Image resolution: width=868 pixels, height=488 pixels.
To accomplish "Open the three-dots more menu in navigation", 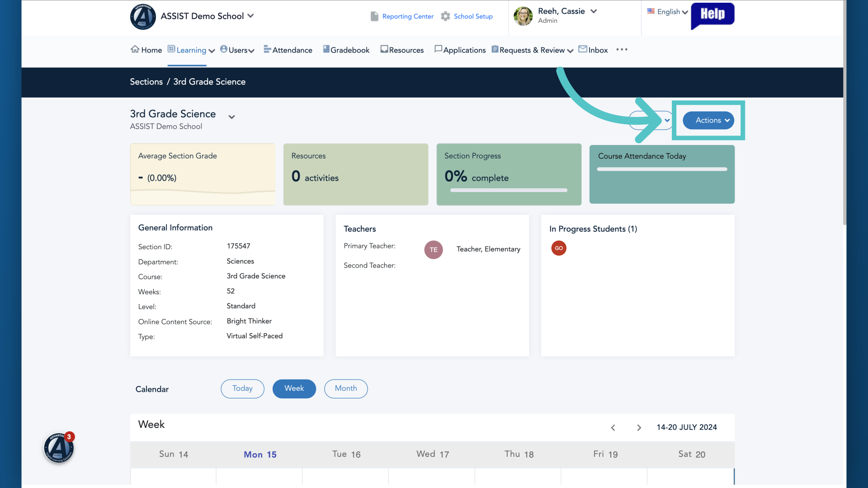I will (x=622, y=50).
